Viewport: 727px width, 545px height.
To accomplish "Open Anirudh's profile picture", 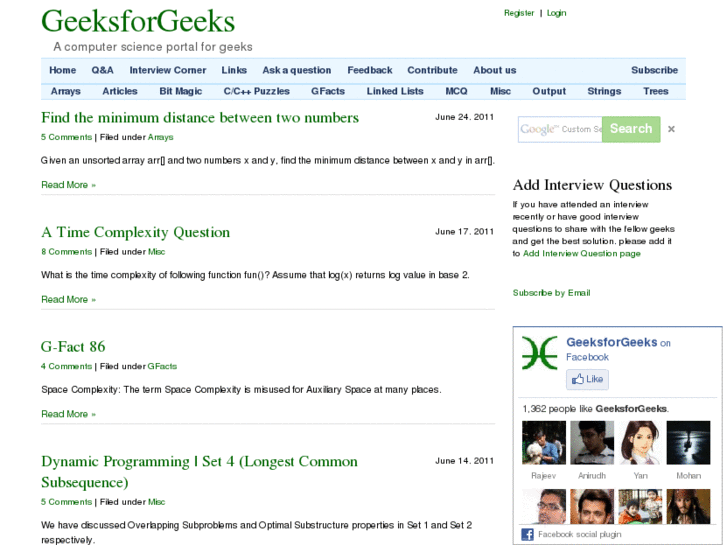I will (592, 442).
